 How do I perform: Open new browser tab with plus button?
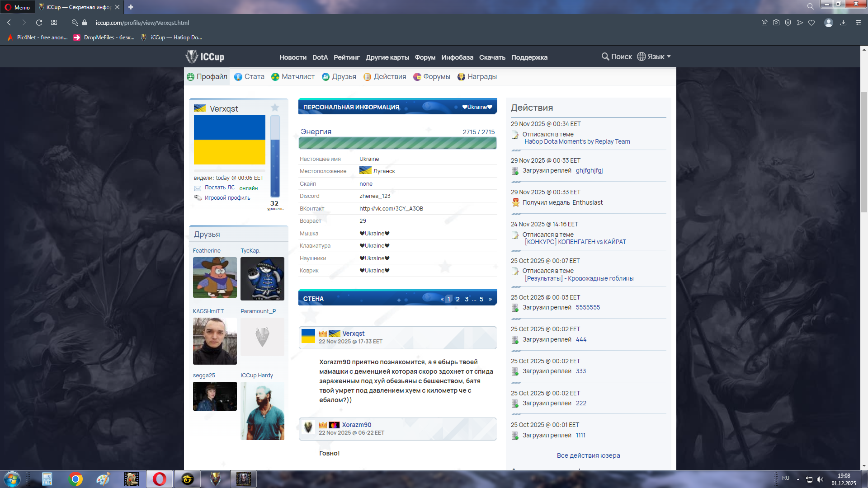(131, 7)
